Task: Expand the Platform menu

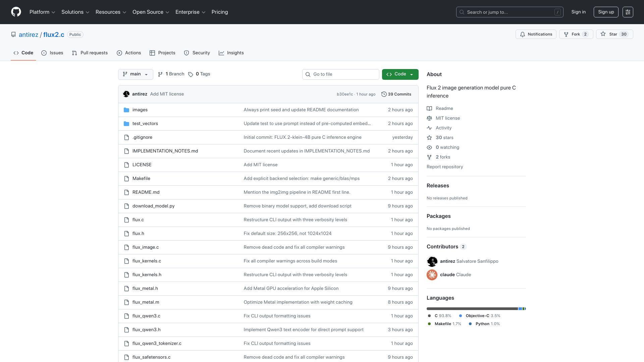Action: click(42, 12)
